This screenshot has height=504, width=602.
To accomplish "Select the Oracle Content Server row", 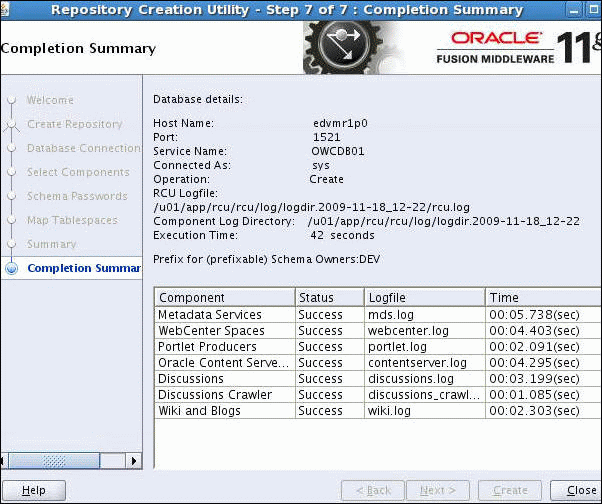I will [x=378, y=363].
